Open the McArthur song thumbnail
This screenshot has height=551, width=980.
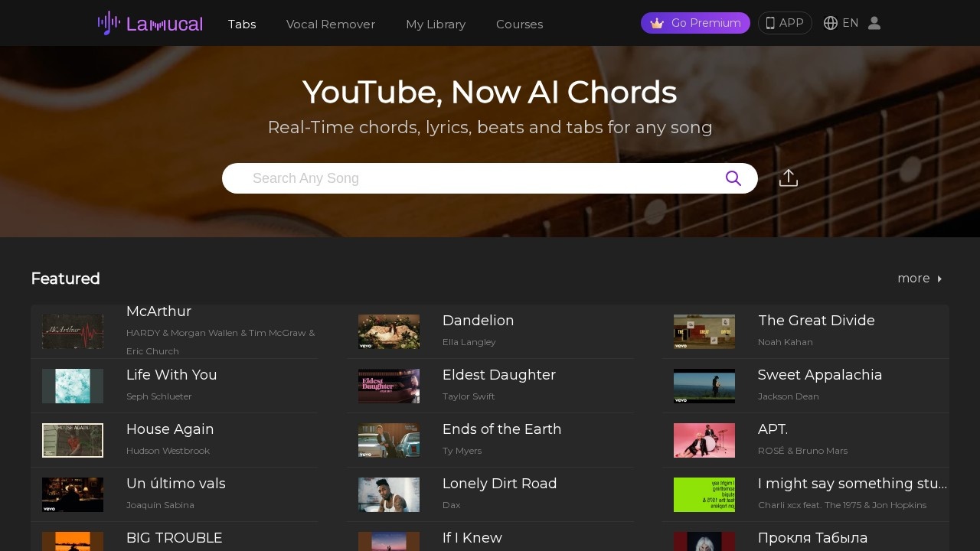click(x=73, y=331)
